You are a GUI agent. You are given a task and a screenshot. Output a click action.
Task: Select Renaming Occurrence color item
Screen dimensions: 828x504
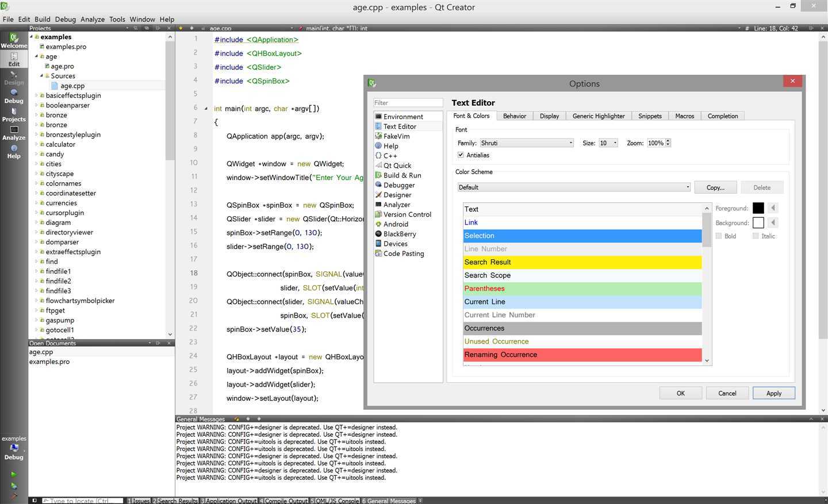point(582,355)
